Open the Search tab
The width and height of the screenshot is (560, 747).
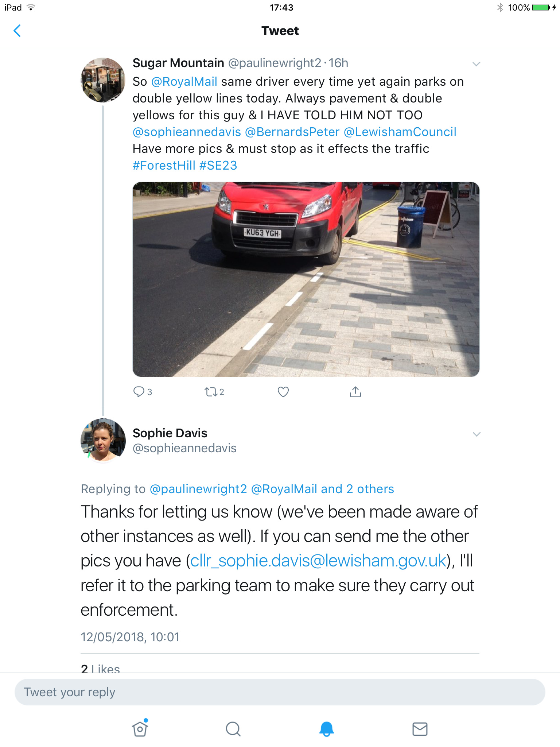(x=233, y=729)
